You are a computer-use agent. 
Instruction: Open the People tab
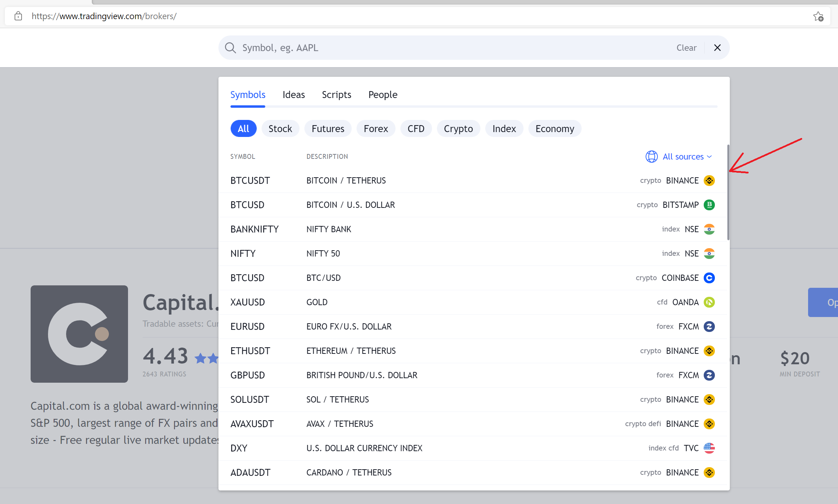point(382,95)
